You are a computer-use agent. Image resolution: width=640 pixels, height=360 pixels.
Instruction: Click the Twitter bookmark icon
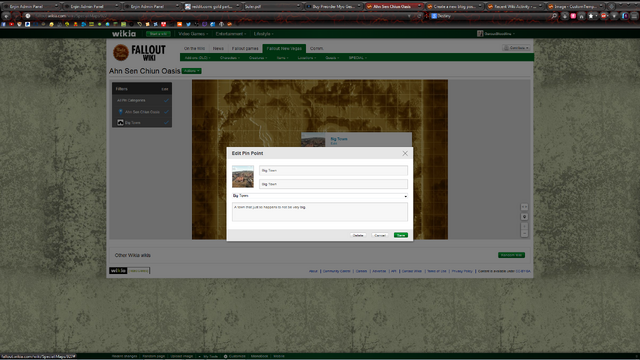[x=188, y=24]
